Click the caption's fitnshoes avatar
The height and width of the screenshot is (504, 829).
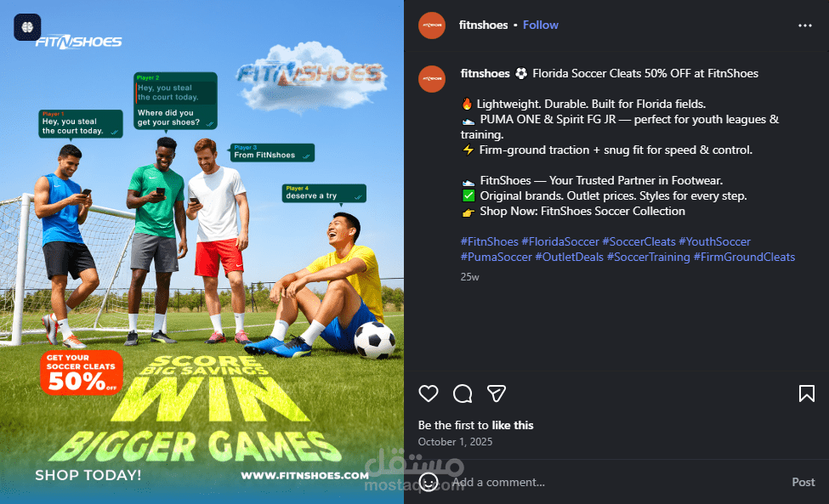[x=432, y=79]
